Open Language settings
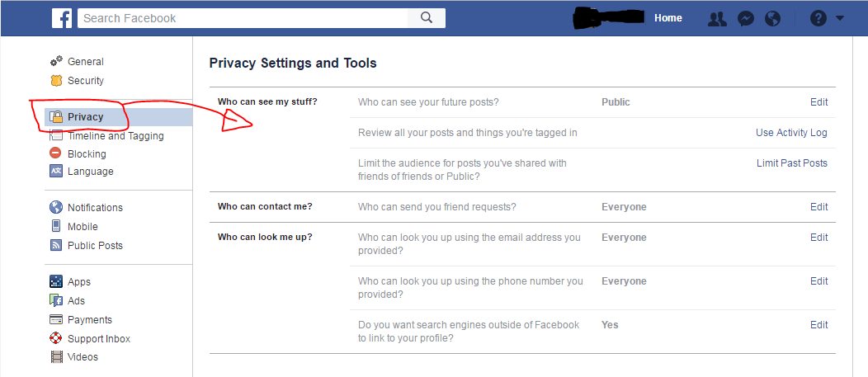Viewport: 868px width, 377px height. coord(90,172)
